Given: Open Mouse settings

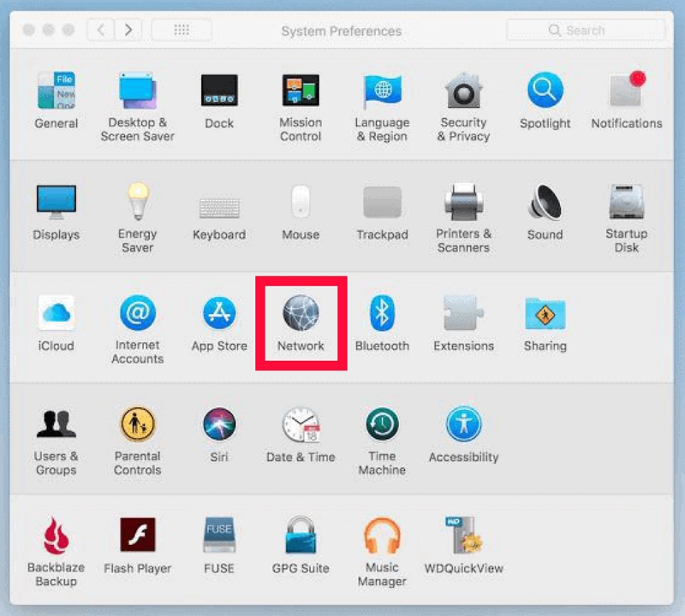Looking at the screenshot, I should click(x=301, y=212).
